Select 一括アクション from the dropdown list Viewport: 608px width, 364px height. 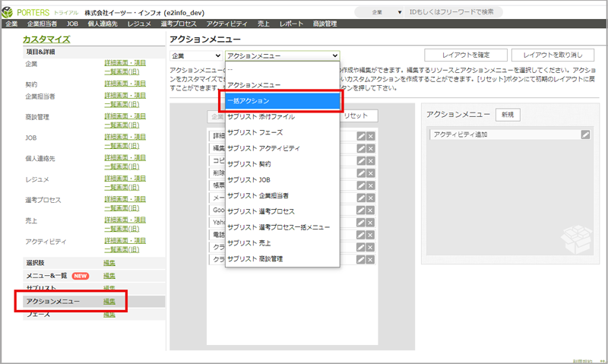[281, 100]
